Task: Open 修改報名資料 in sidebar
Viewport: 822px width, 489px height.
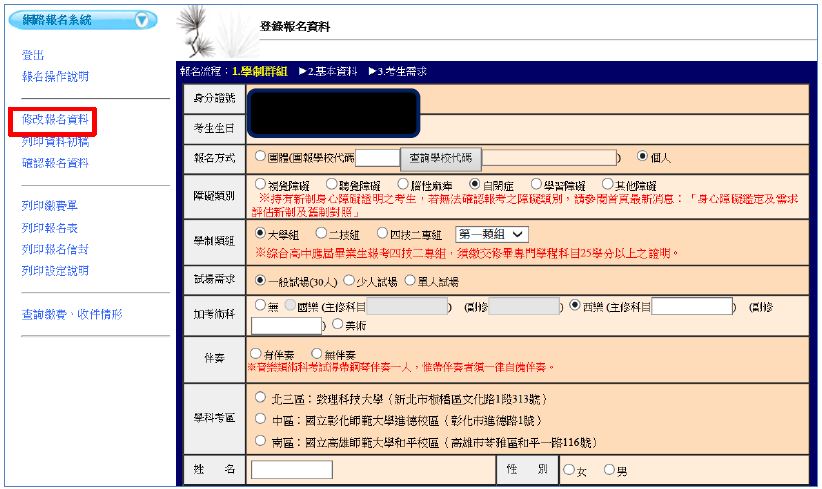Action: (x=55, y=119)
